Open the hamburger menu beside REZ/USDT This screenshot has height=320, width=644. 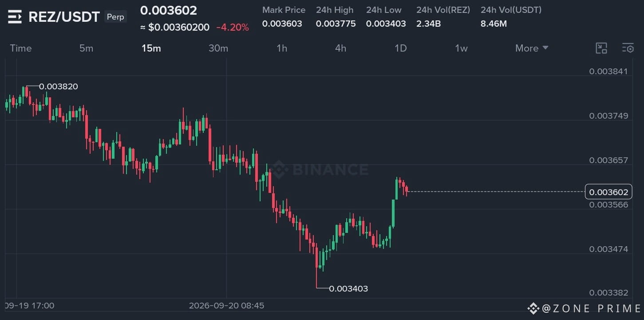pos(15,17)
